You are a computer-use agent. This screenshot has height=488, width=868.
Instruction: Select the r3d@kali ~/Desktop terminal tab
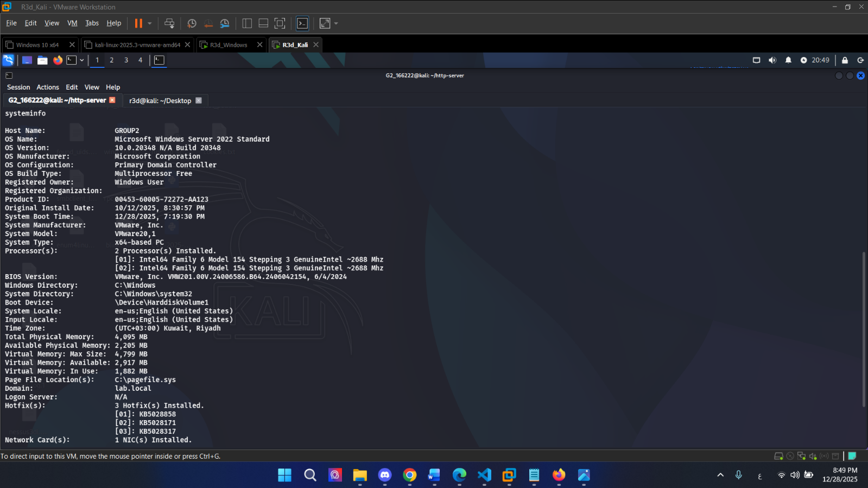[160, 100]
